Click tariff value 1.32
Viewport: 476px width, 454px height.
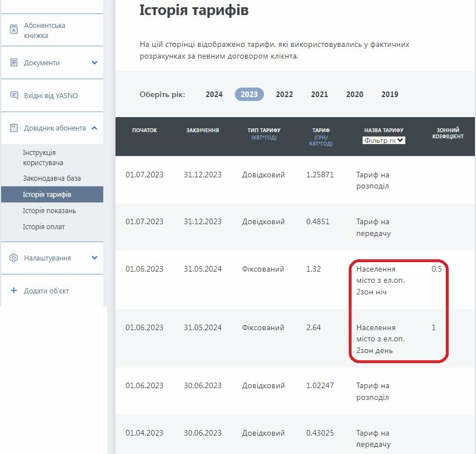[313, 269]
